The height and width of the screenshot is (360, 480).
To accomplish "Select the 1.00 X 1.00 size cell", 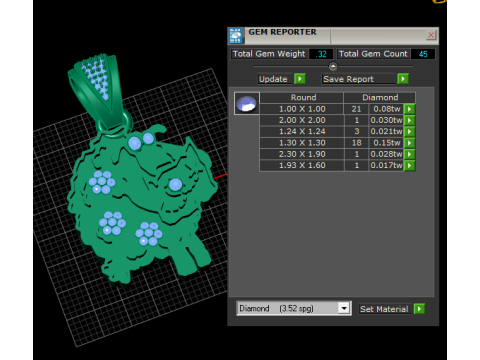I will pyautogui.click(x=302, y=109).
